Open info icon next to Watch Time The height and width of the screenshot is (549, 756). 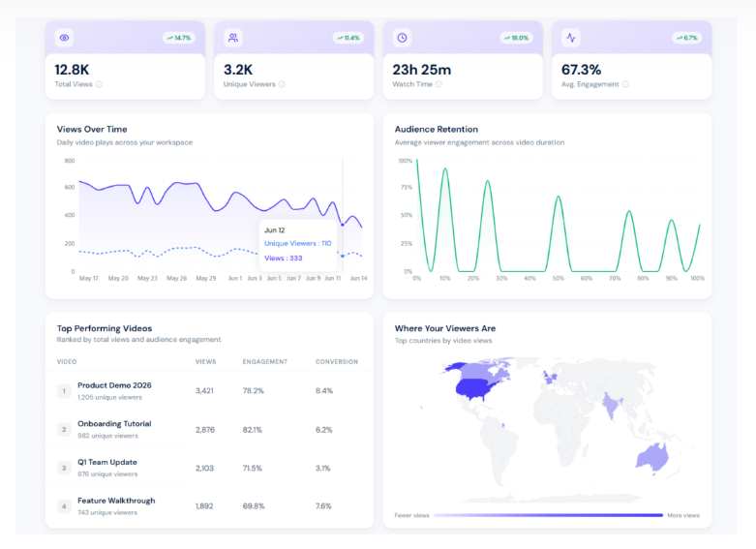[438, 84]
